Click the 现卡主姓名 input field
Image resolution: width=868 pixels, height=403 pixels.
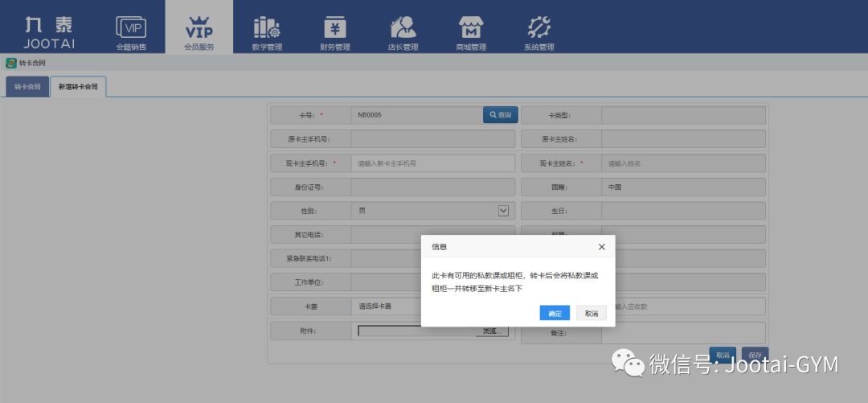click(x=684, y=163)
